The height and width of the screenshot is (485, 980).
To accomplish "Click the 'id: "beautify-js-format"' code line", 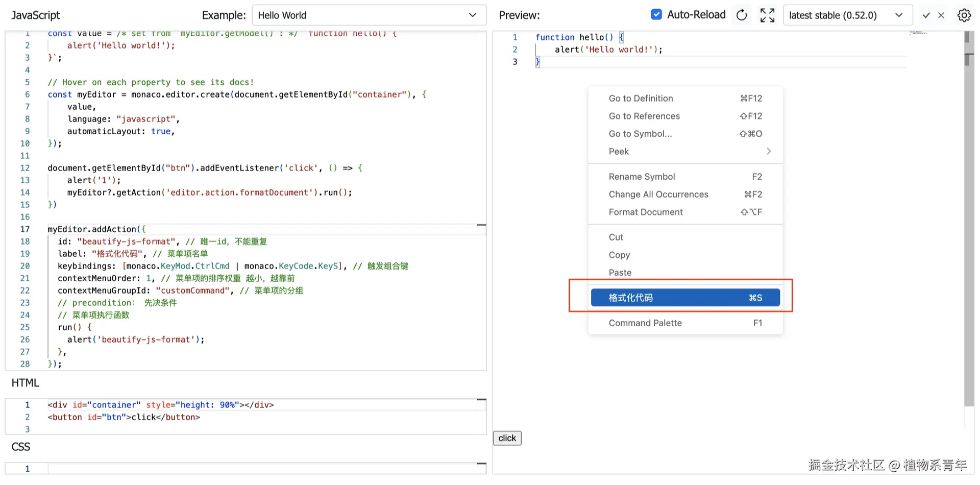I will 162,241.
